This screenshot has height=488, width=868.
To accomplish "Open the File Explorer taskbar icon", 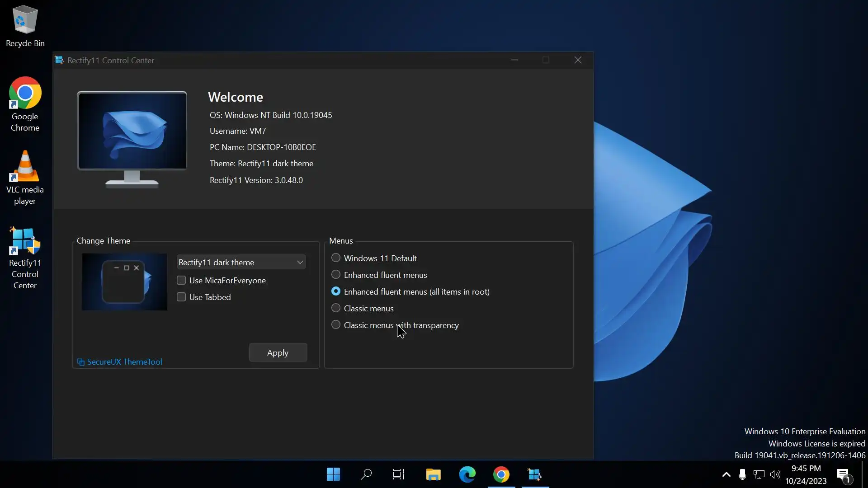I will click(433, 474).
